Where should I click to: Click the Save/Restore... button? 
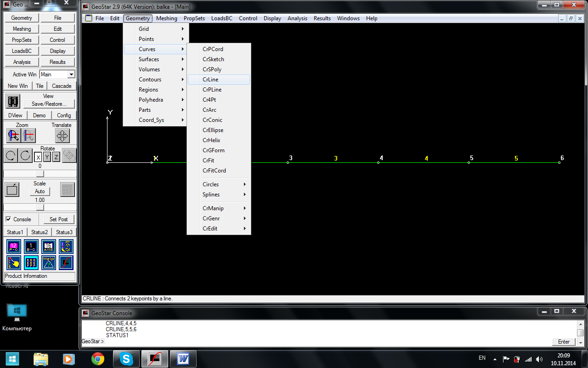click(x=49, y=104)
